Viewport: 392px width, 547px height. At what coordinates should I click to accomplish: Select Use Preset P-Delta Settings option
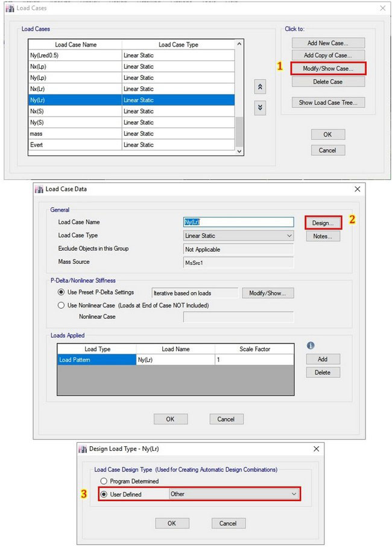[x=62, y=293]
